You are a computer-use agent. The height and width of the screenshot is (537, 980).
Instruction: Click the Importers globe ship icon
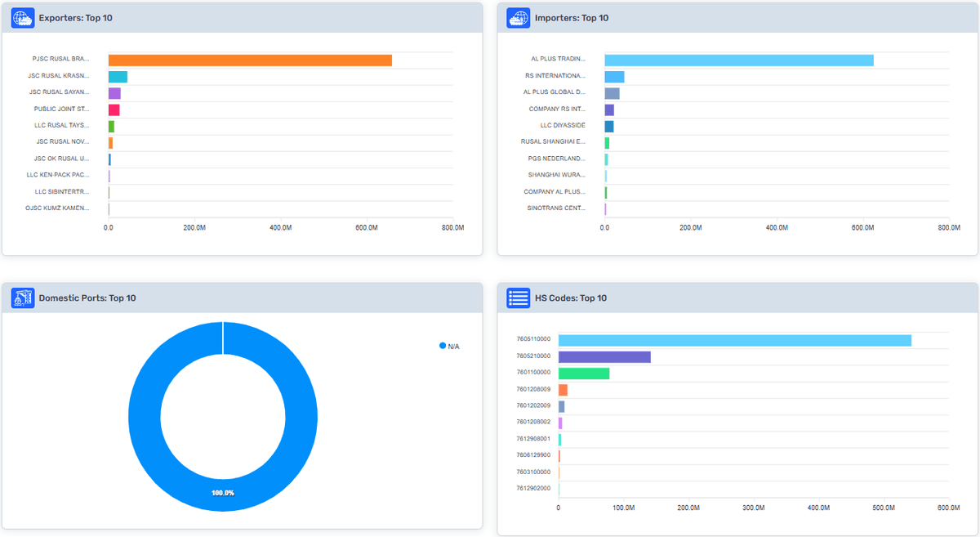click(x=519, y=18)
